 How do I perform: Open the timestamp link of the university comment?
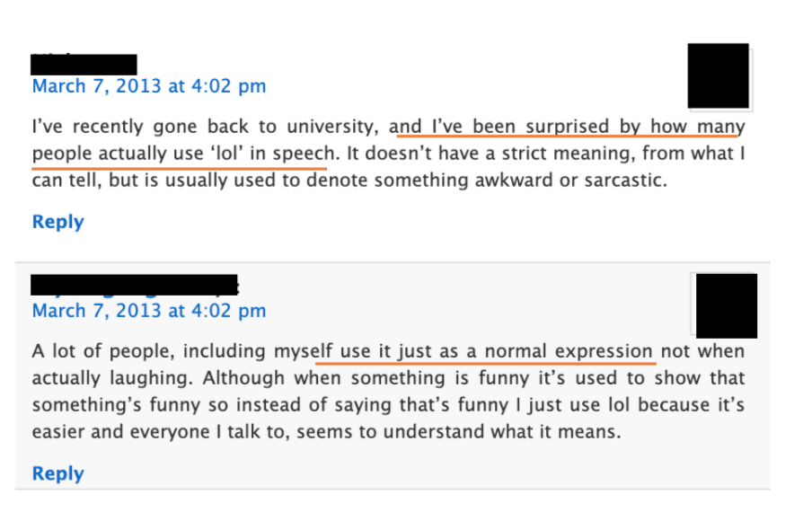click(x=149, y=86)
